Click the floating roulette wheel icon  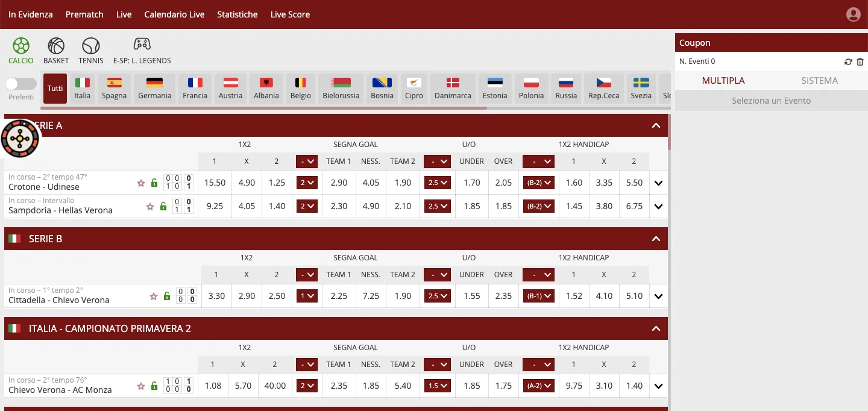tap(20, 139)
